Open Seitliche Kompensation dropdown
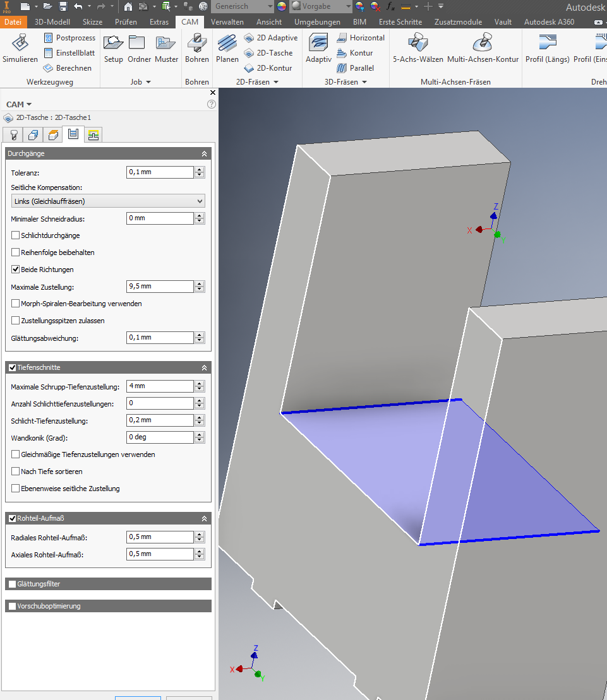The image size is (607, 700). [x=108, y=201]
